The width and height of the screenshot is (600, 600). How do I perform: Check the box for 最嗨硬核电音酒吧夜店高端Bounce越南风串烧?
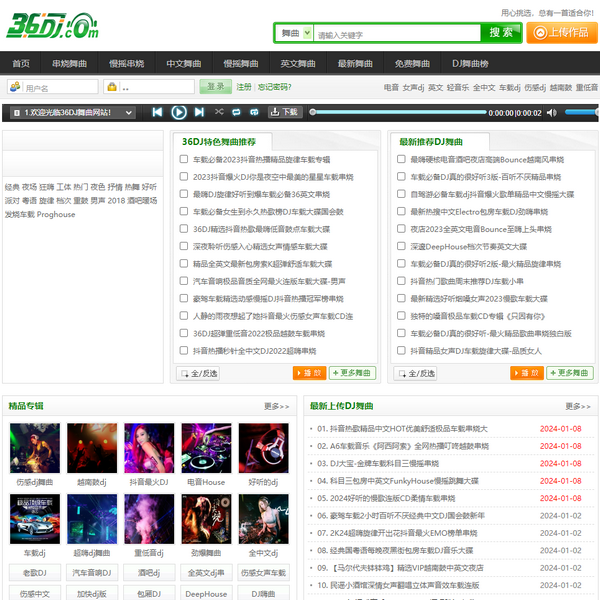point(400,159)
